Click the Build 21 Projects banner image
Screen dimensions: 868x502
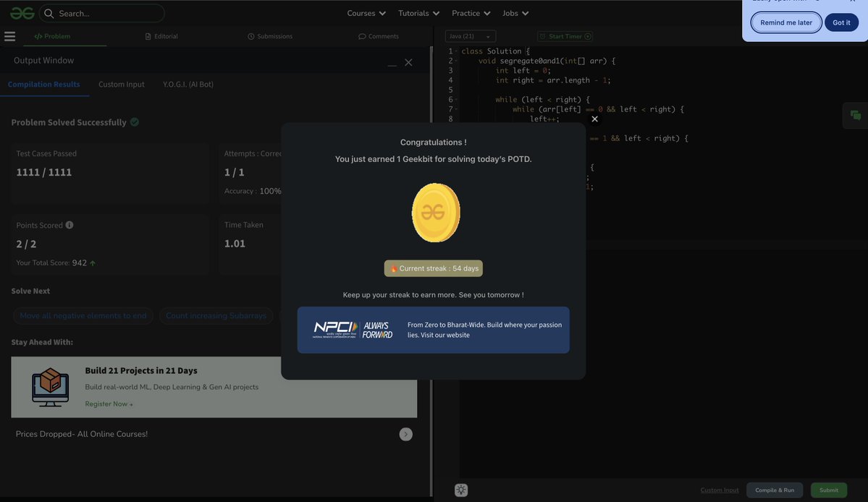51,387
